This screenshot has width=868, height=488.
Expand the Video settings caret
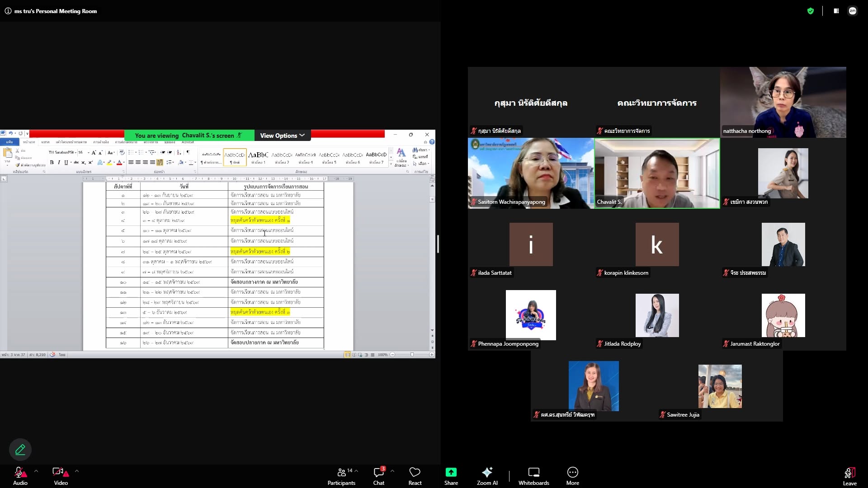77,471
